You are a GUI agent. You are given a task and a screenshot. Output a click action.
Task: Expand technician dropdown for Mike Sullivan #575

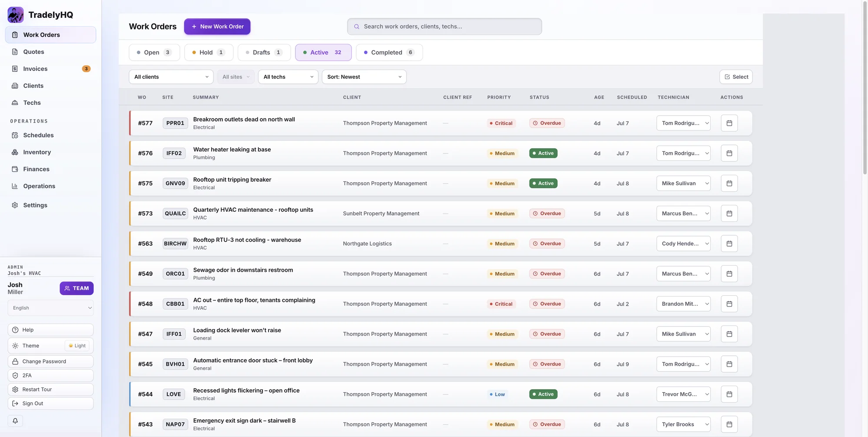point(683,183)
